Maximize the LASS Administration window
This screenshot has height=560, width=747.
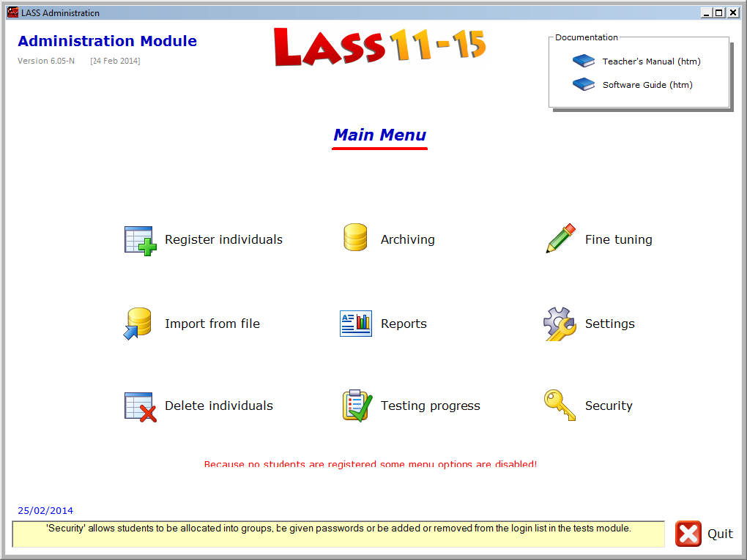[x=719, y=13]
